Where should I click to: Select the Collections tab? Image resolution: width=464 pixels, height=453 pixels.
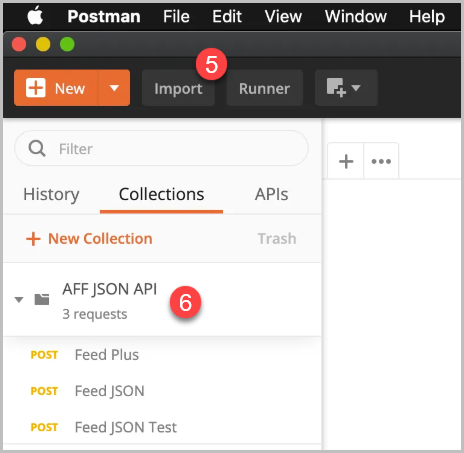[x=161, y=194]
